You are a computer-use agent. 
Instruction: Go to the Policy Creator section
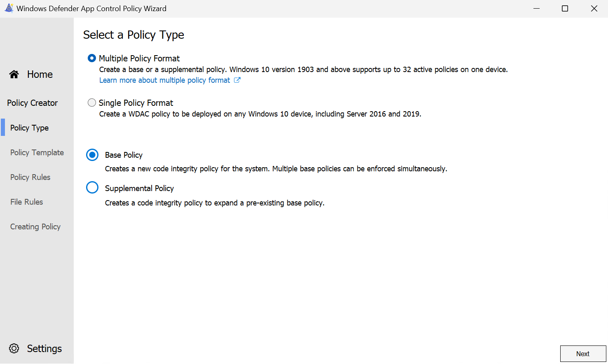[x=32, y=103]
